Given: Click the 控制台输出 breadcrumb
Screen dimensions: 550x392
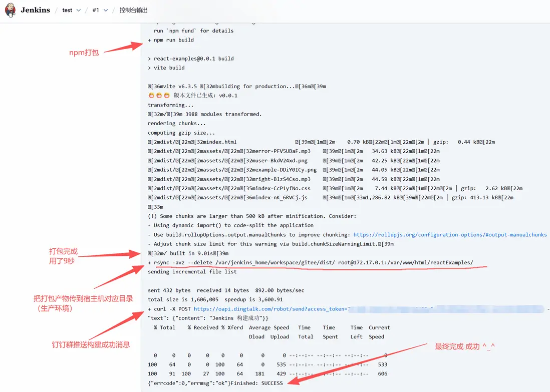Looking at the screenshot, I should coord(133,10).
